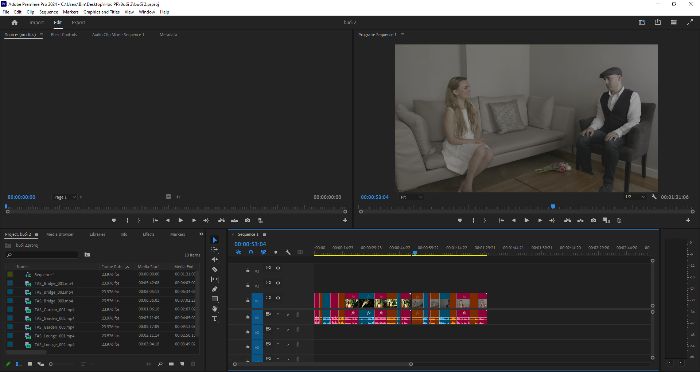Toggle track output eye on V2
This screenshot has height=372, width=700.
[278, 283]
